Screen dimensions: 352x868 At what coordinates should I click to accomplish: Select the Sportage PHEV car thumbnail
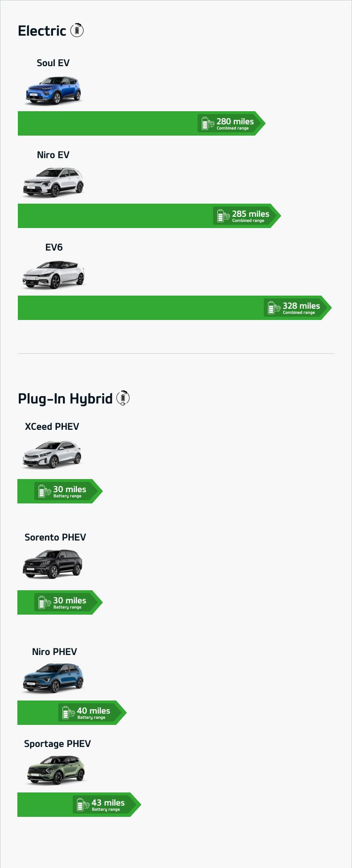point(56,770)
